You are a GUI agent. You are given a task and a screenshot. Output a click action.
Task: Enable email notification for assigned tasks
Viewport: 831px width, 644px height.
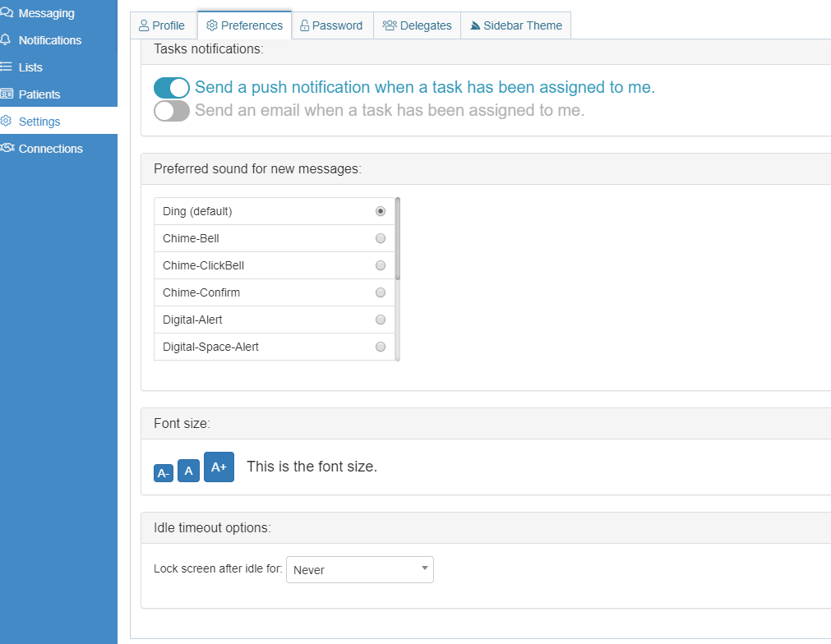click(x=172, y=111)
